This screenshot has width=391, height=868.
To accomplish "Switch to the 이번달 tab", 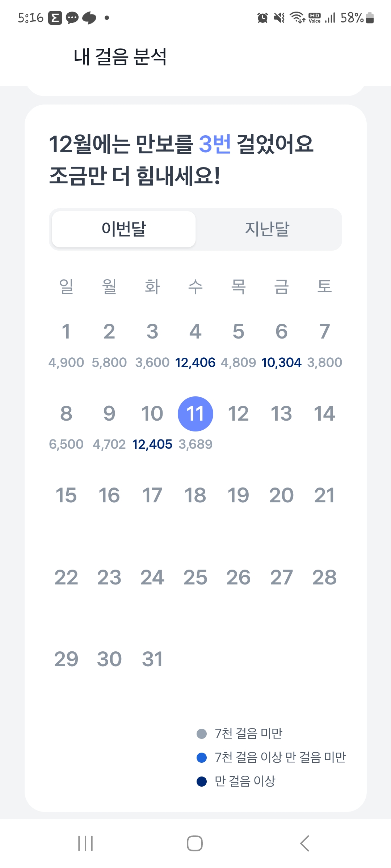I will tap(124, 229).
